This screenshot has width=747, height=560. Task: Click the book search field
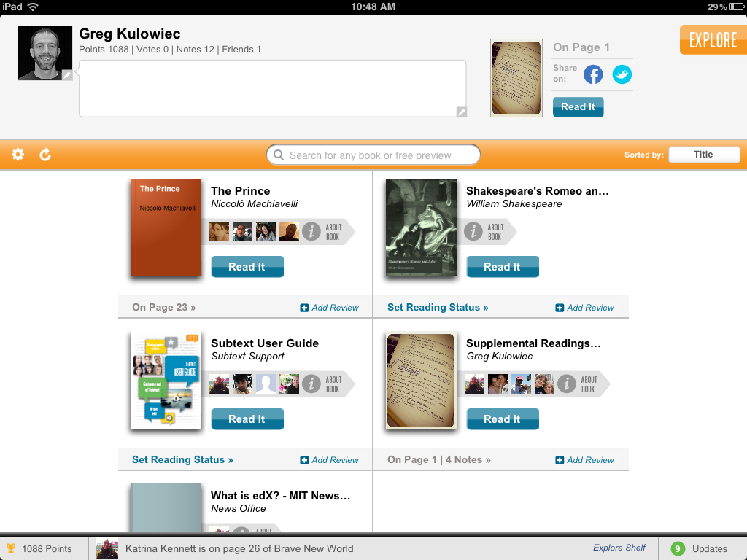pos(373,155)
